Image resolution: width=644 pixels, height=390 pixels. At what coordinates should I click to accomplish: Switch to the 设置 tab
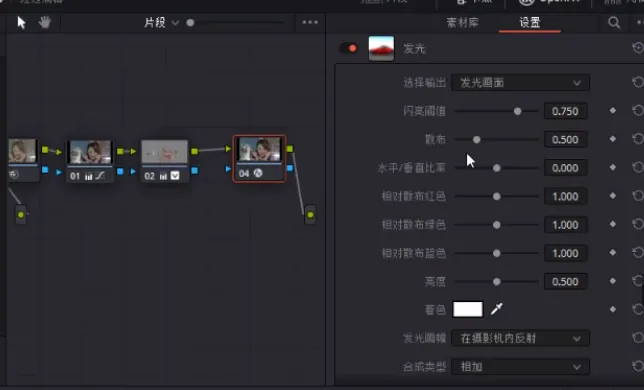click(x=529, y=23)
